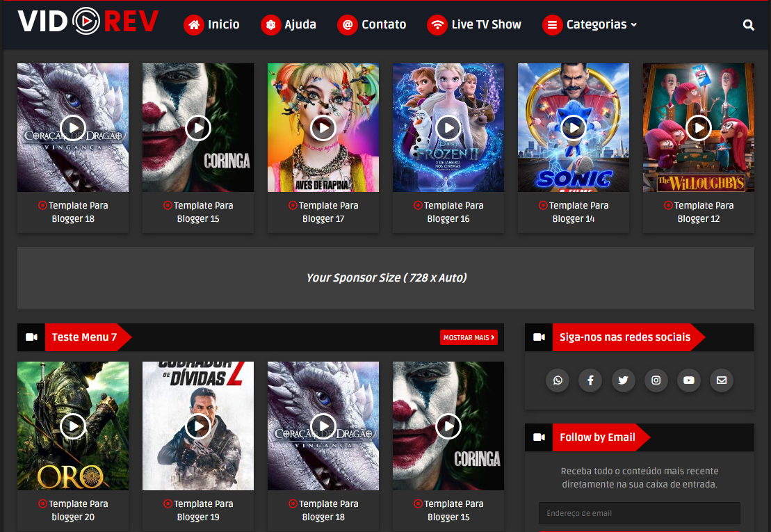The image size is (771, 532).
Task: Click the camera icon beside Teste Menu 7
Action: [x=31, y=337]
